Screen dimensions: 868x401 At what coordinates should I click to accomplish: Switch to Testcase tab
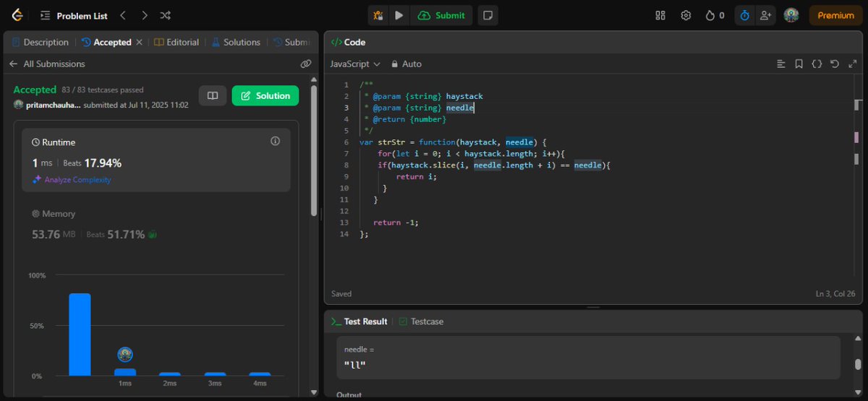pos(421,321)
